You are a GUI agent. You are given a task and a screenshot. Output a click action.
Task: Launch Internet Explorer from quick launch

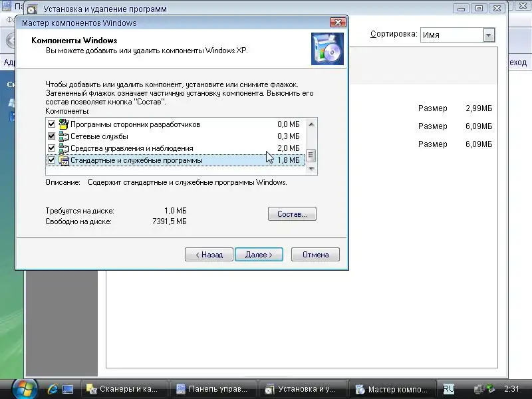[53, 389]
